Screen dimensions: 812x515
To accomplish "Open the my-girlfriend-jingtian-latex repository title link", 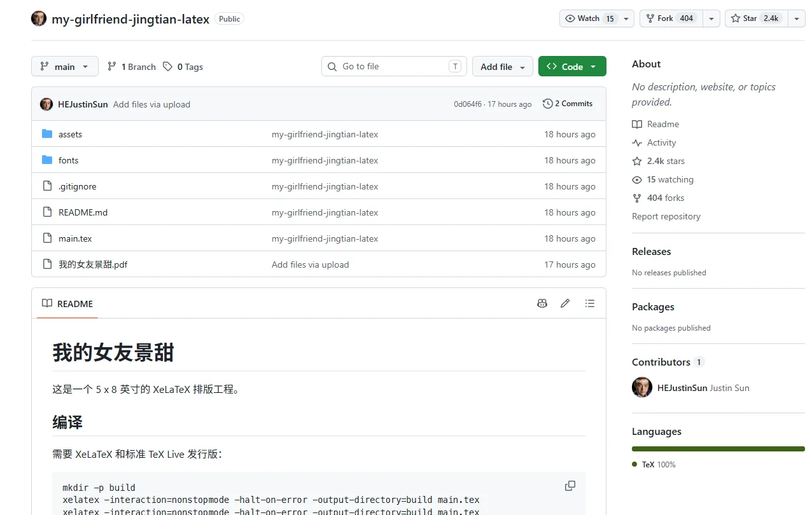I will 130,19.
